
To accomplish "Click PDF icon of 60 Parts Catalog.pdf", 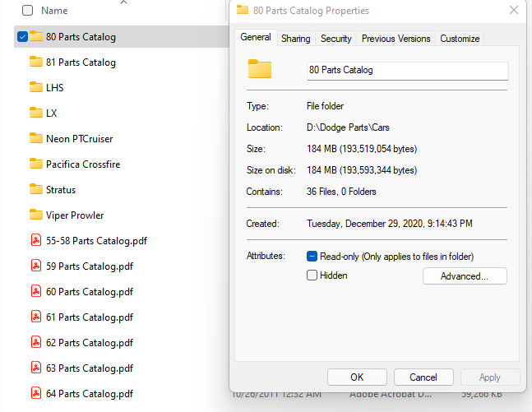I will (36, 291).
